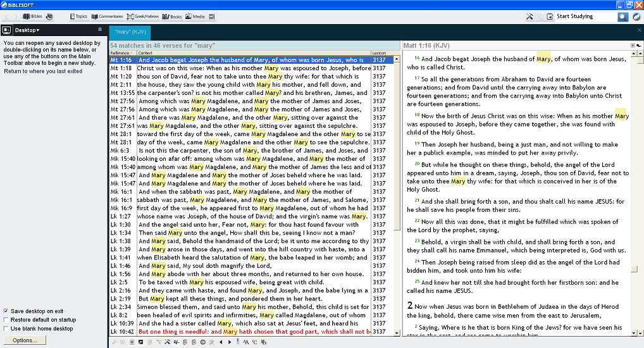Viewport: 644px width, 348px height.
Task: Open the Media library
Action: click(x=195, y=16)
